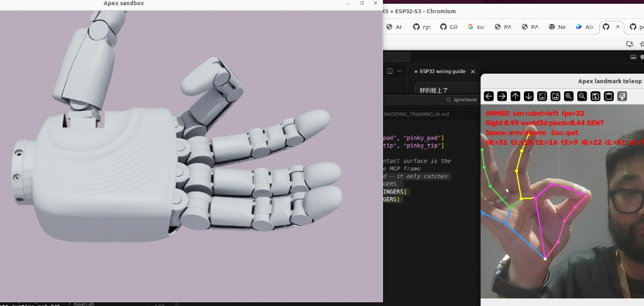This screenshot has width=644, height=306.
Task: Switch to the 'Alx' browser tab
Action: (x=584, y=26)
